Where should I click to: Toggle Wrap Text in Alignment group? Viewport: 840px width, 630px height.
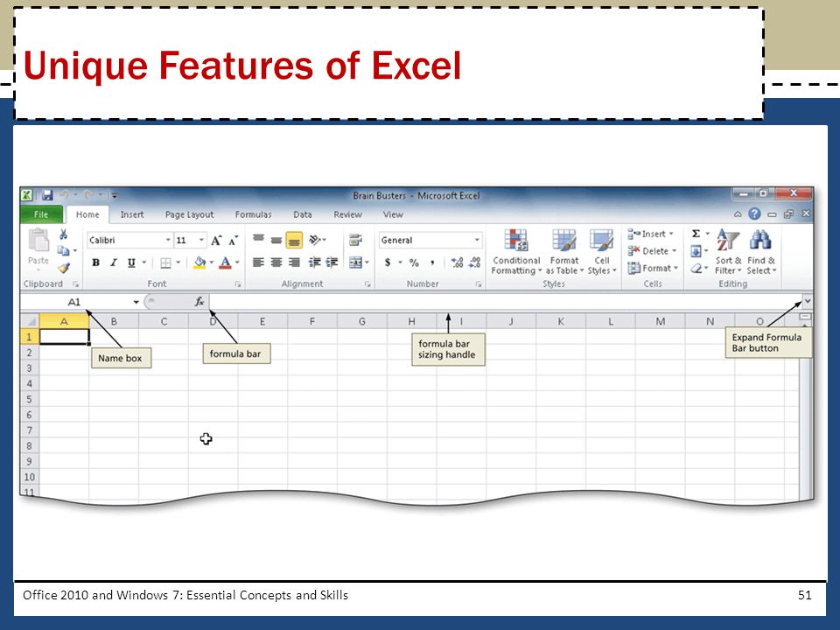click(x=355, y=240)
